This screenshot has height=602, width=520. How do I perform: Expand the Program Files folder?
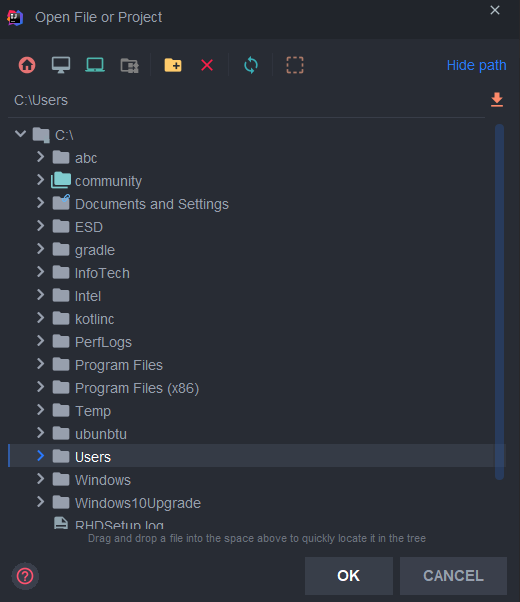point(40,364)
